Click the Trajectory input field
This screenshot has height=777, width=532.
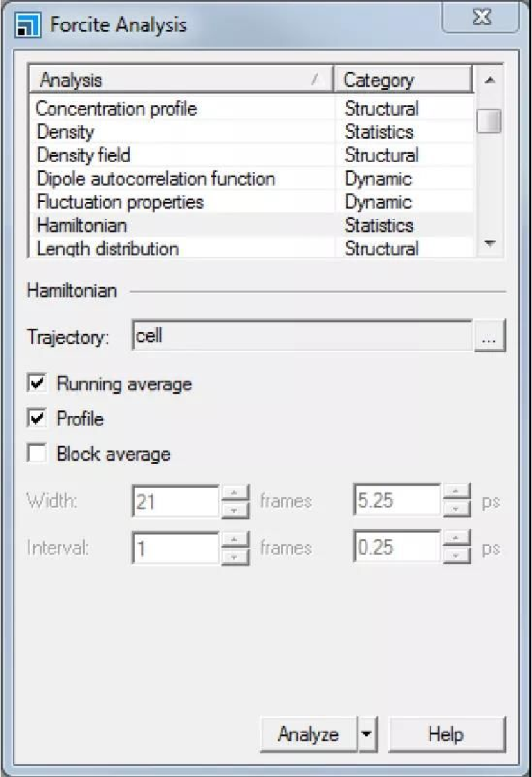[301, 337]
